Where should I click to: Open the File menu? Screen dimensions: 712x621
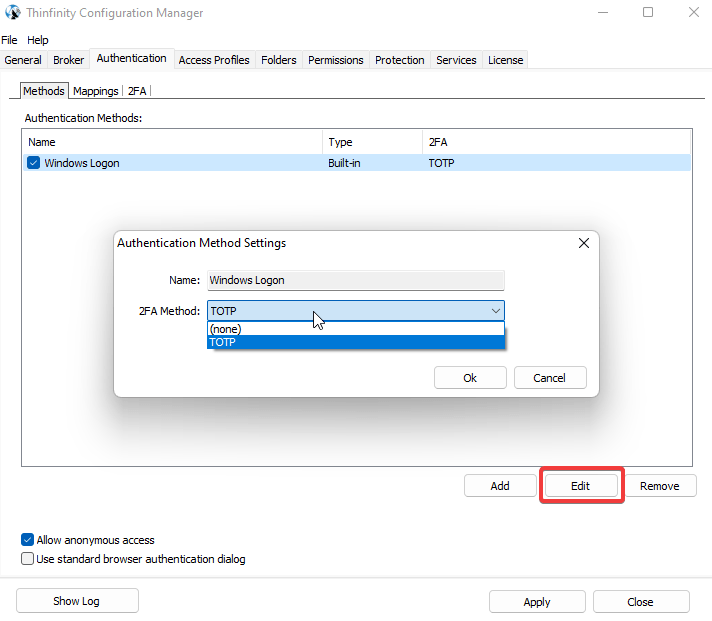9,40
